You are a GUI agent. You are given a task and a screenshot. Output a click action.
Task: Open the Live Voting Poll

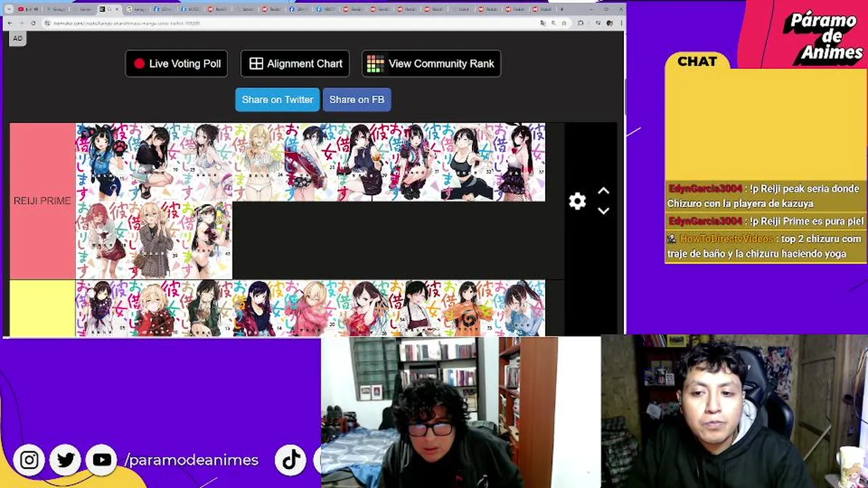pyautogui.click(x=176, y=64)
